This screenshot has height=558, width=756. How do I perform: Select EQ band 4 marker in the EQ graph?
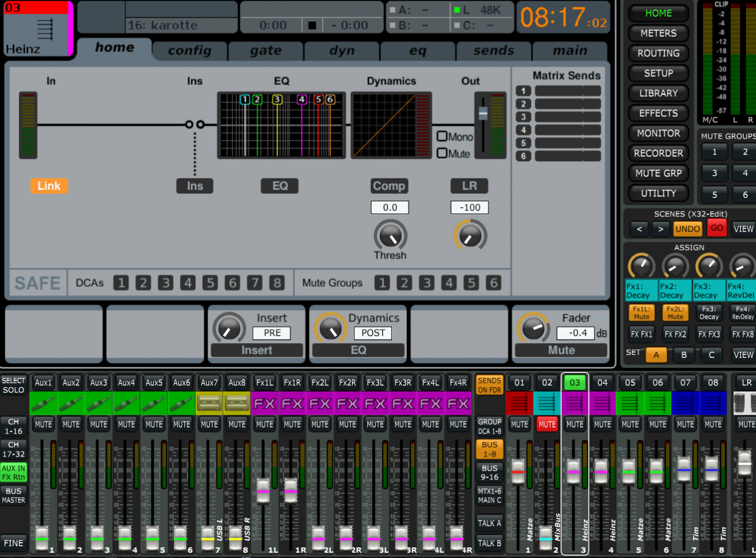pos(302,99)
